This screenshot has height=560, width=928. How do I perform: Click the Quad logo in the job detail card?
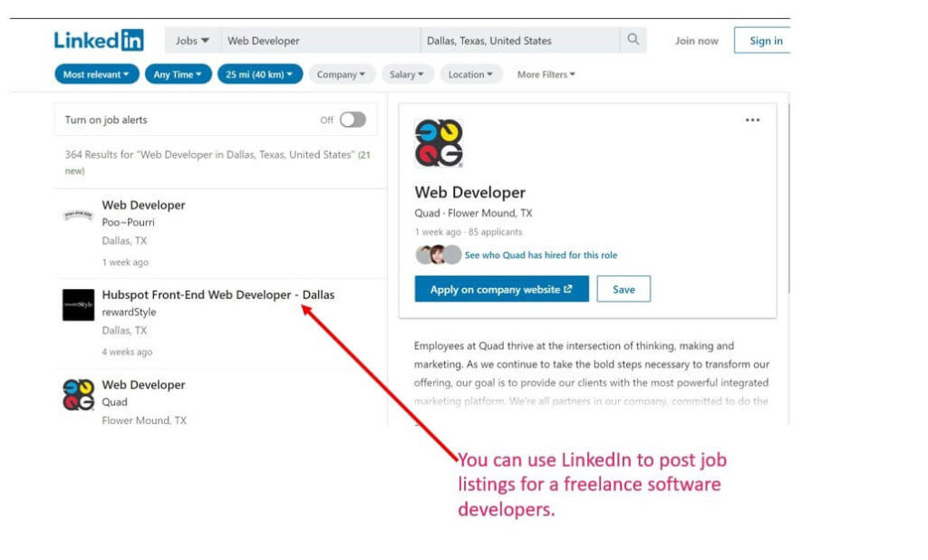point(439,144)
